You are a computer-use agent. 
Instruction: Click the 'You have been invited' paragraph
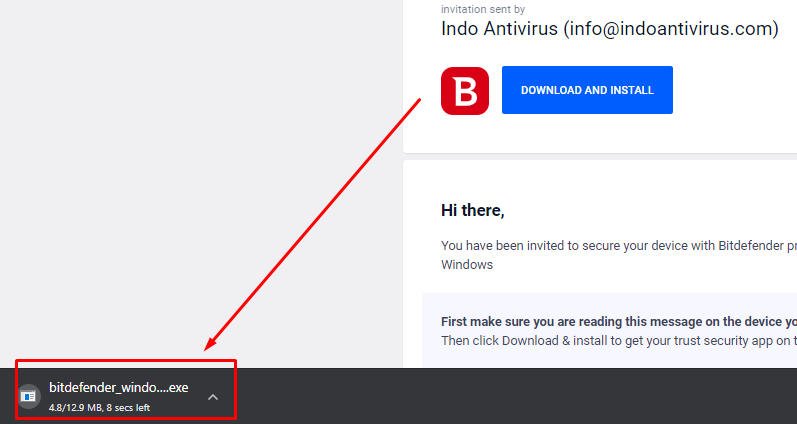(619, 255)
